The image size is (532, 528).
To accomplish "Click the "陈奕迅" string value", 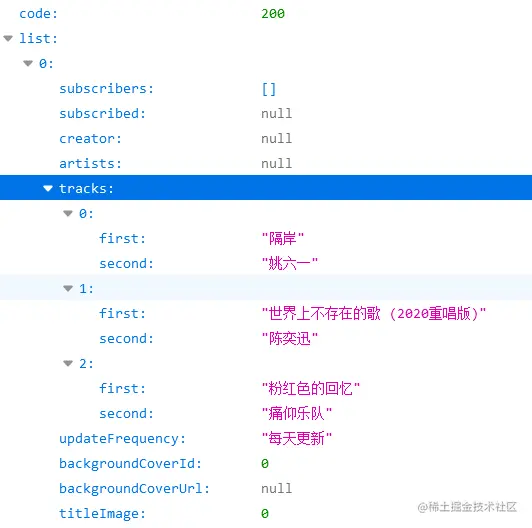I will click(290, 339).
